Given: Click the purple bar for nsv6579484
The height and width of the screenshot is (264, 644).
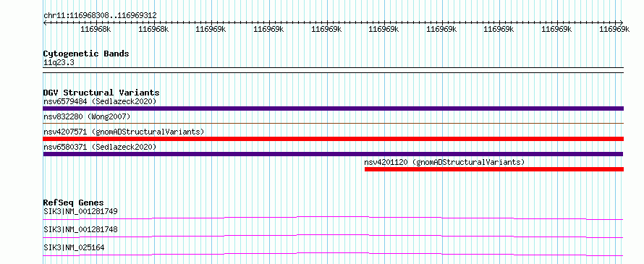Looking at the screenshot, I should point(333,108).
